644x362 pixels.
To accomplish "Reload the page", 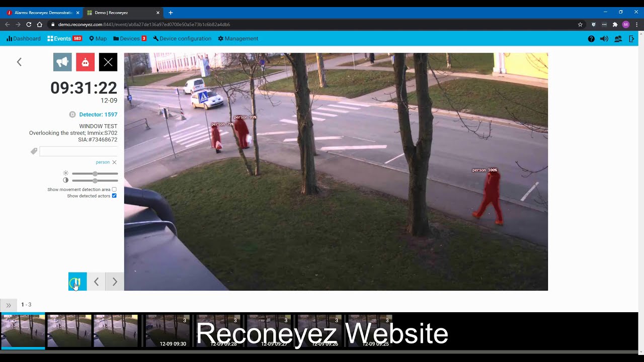I will point(29,24).
